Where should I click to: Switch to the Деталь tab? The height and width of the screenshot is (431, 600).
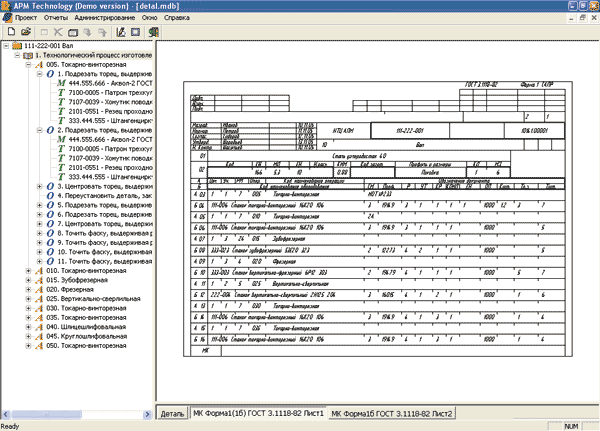click(172, 412)
